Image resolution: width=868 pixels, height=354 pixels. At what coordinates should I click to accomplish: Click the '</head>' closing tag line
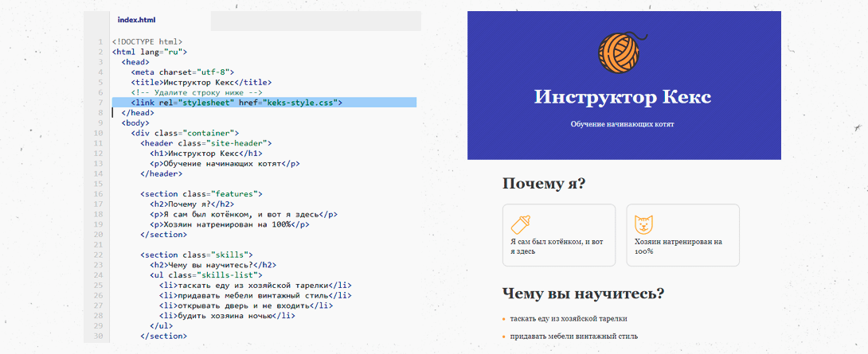[x=138, y=112]
